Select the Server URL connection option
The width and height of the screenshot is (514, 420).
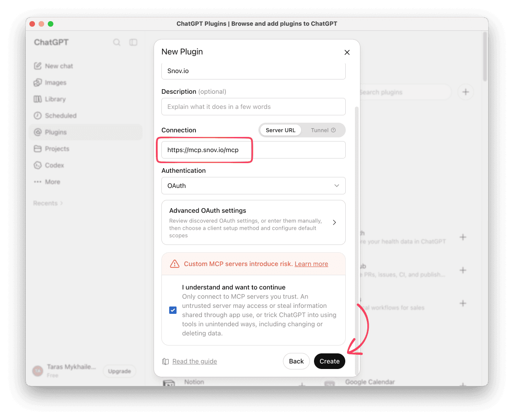coord(280,130)
